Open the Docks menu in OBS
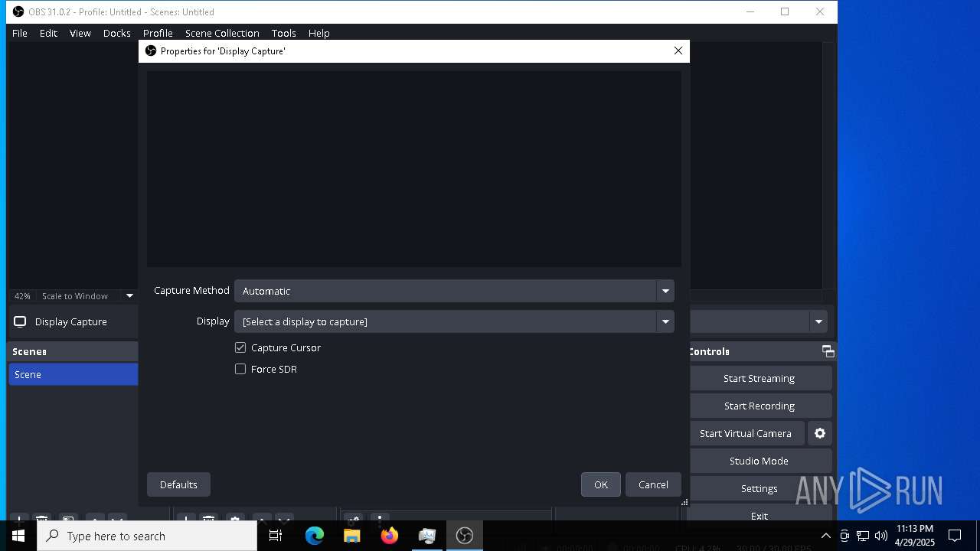Screen dimensions: 980x551 (117, 33)
